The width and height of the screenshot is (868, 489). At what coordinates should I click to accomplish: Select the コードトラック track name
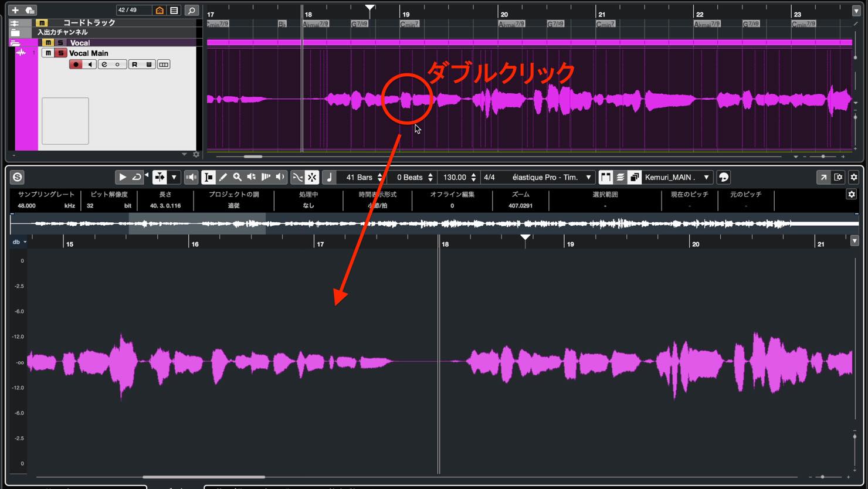[x=89, y=23]
